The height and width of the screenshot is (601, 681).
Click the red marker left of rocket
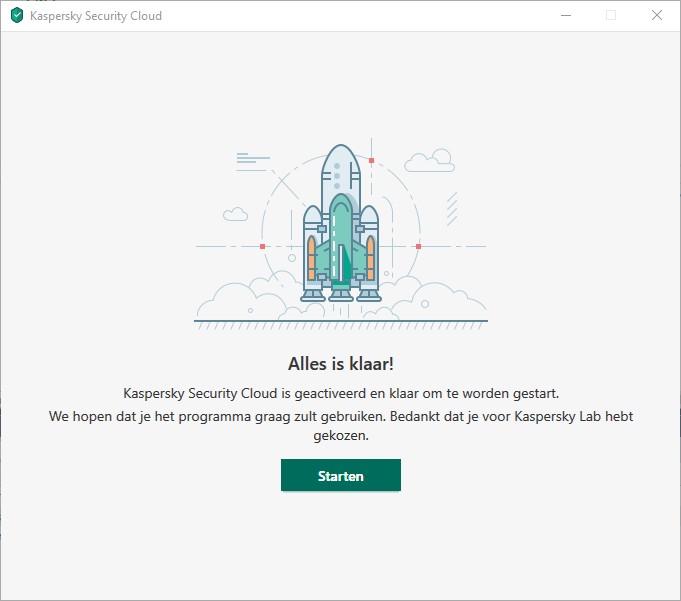(262, 246)
